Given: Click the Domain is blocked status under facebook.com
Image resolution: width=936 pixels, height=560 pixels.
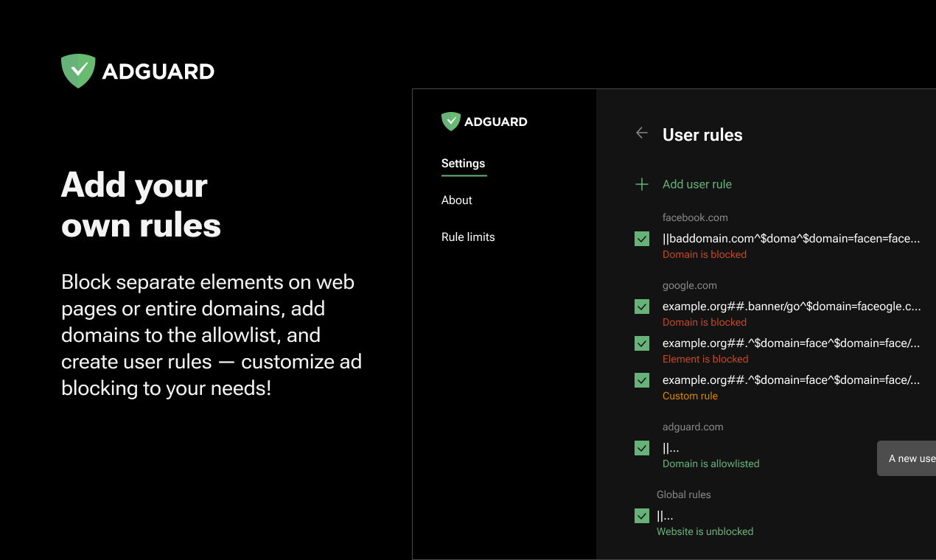Looking at the screenshot, I should [705, 254].
